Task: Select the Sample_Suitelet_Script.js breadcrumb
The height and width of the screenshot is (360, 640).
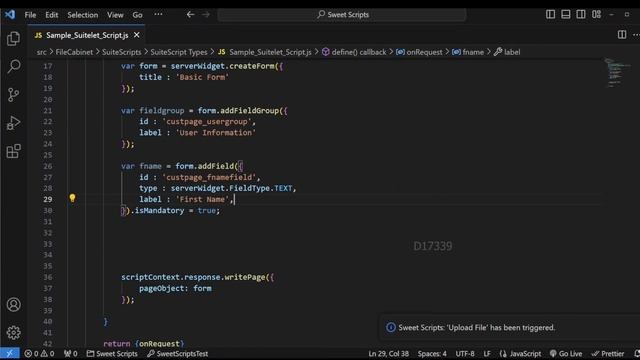Action: 265,52
